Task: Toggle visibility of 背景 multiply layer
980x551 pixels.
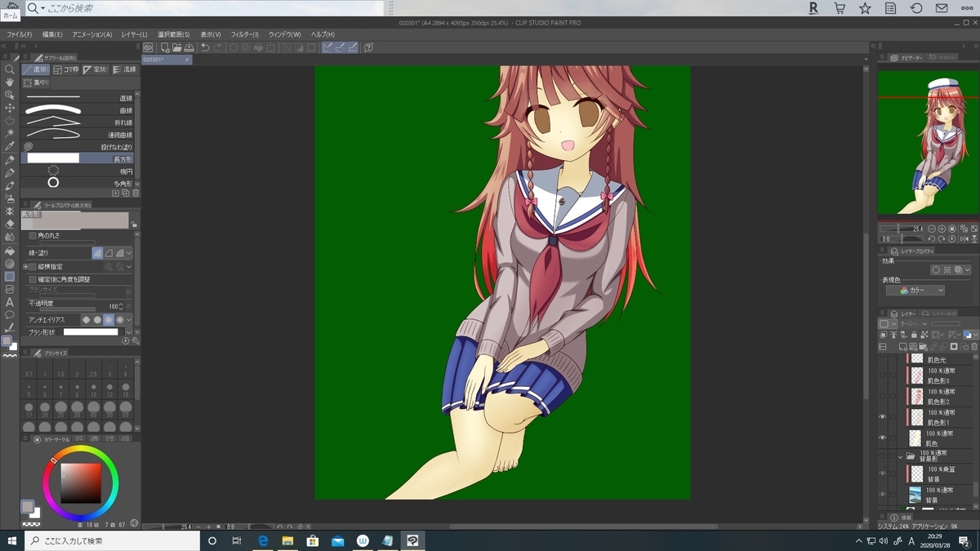Action: click(882, 473)
